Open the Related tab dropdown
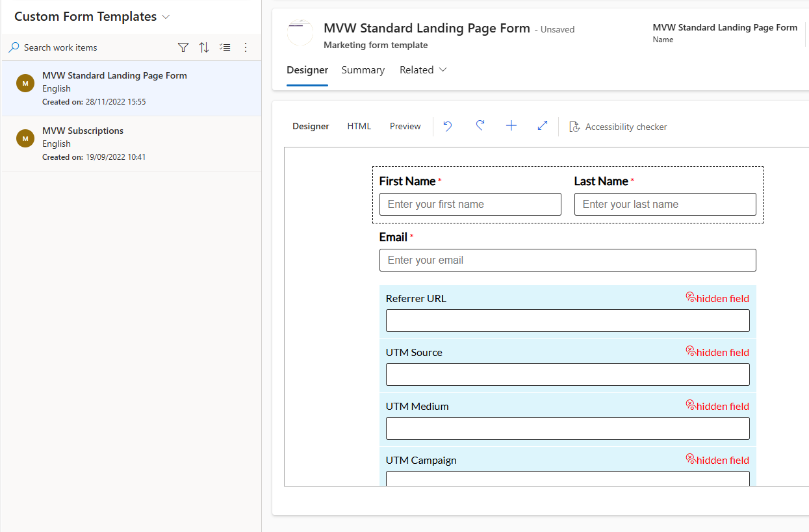809x532 pixels. pos(423,70)
